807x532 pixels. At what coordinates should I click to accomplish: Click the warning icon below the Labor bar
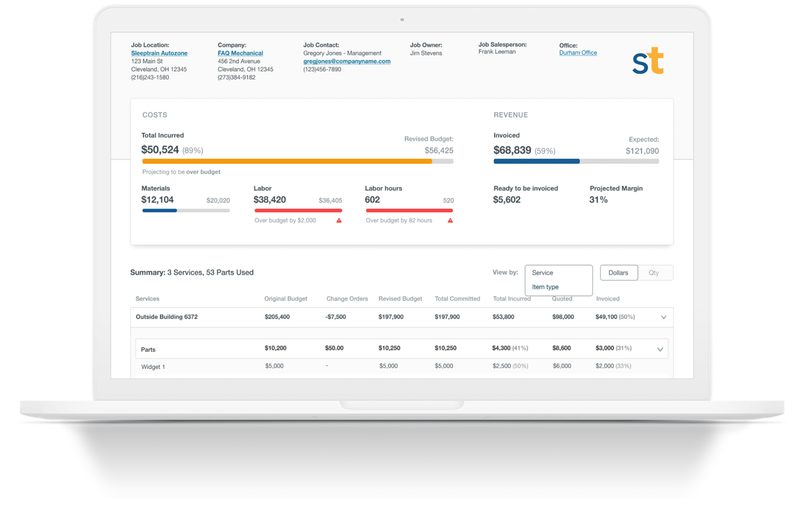tap(339, 220)
